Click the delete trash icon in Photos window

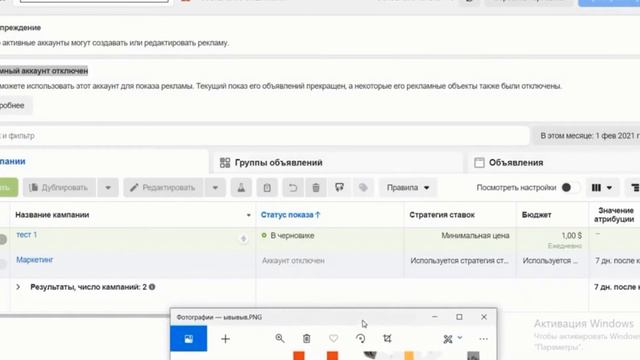(x=307, y=338)
